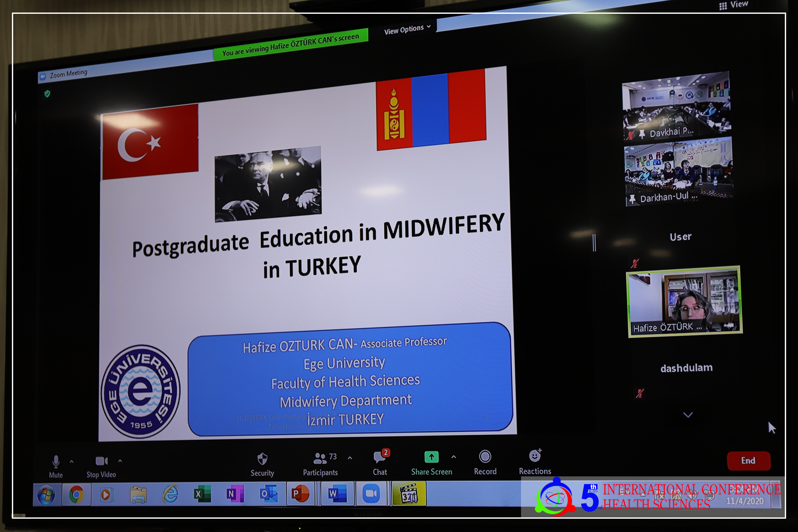The width and height of the screenshot is (798, 532).
Task: Open Google Chrome from the taskbar
Action: 76,495
